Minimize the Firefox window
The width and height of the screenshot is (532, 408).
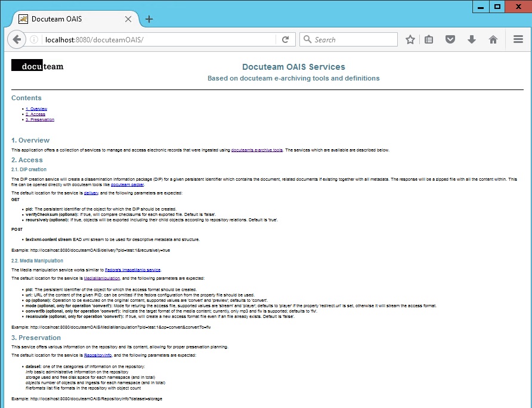[481, 7]
